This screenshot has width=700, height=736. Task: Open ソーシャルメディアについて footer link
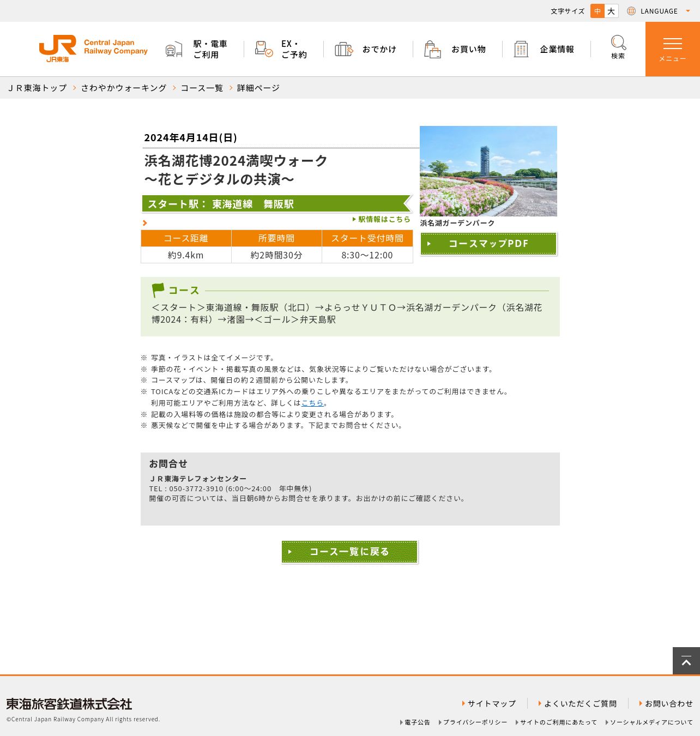pos(649,722)
